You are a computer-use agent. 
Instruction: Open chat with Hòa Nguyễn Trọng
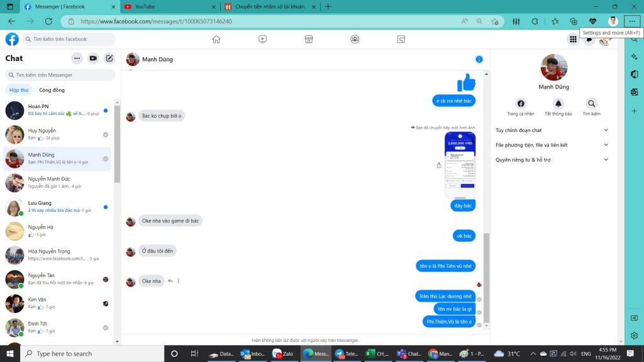[57, 255]
